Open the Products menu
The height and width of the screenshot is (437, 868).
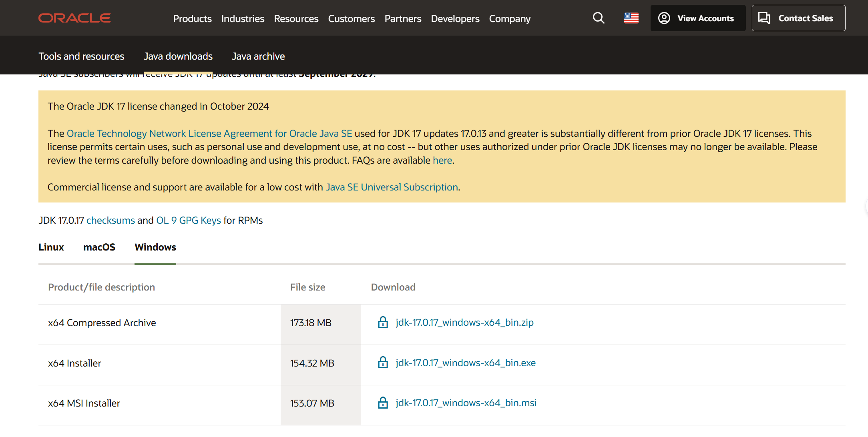[x=192, y=18]
